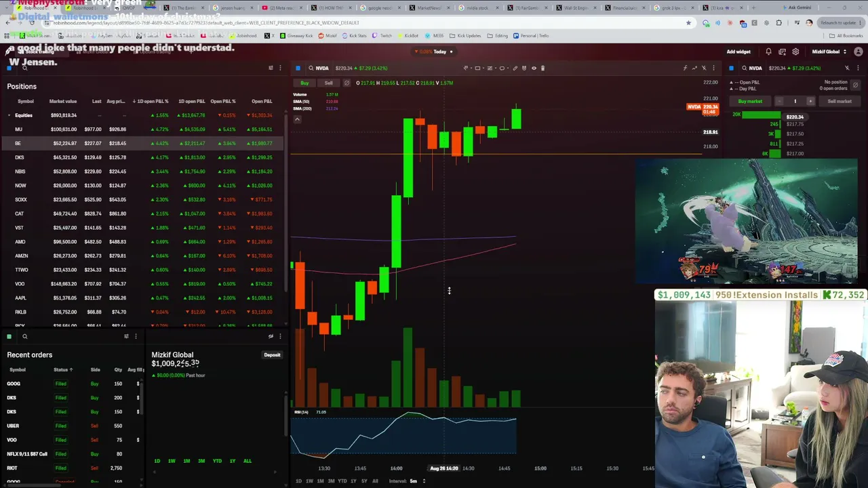Select the 1M range in the account value widget
Screen dimensions: 868x488
[186, 461]
